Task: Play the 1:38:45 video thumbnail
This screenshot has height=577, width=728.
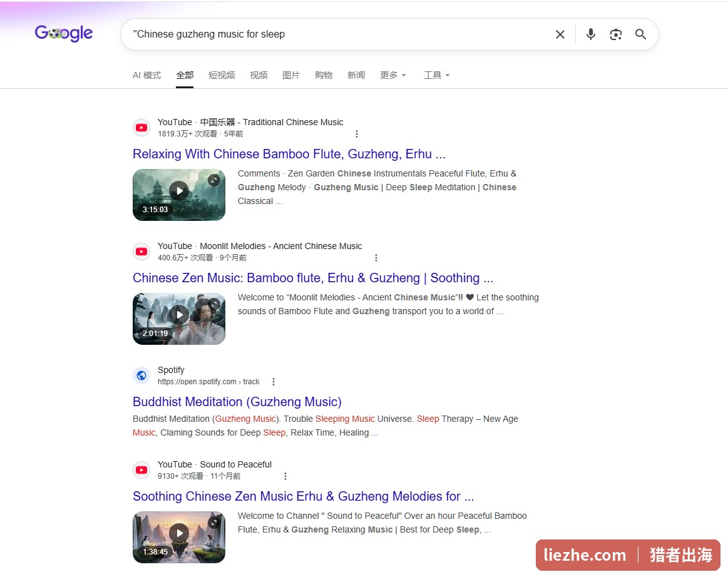Action: tap(179, 538)
